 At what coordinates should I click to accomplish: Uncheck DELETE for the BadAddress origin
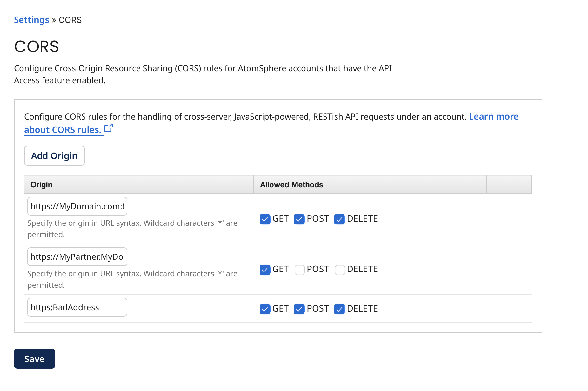click(x=339, y=309)
